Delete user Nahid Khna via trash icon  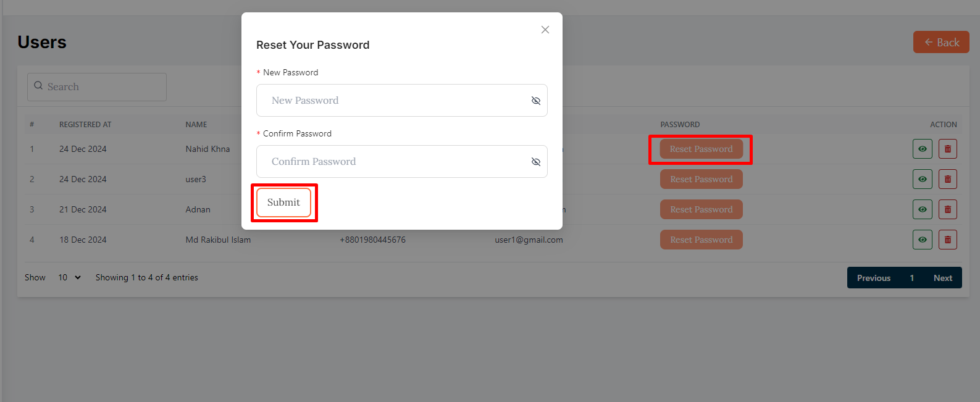click(x=947, y=149)
